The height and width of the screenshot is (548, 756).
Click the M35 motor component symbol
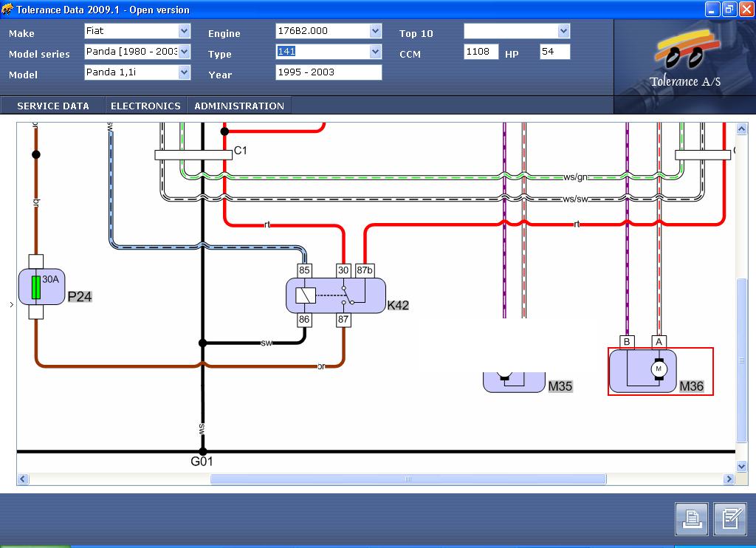coord(514,382)
